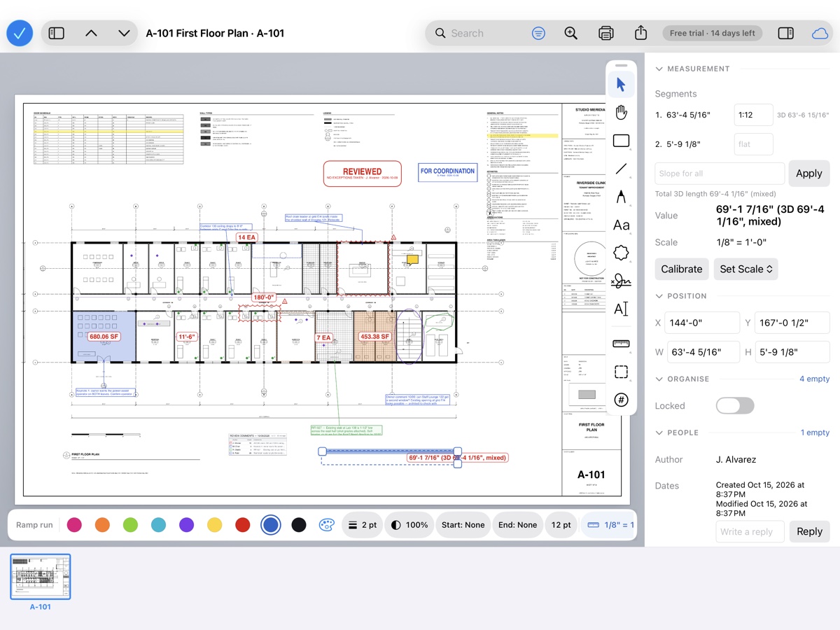Viewport: 840px width, 630px height.
Task: Select the hand pan tool
Action: tap(621, 113)
